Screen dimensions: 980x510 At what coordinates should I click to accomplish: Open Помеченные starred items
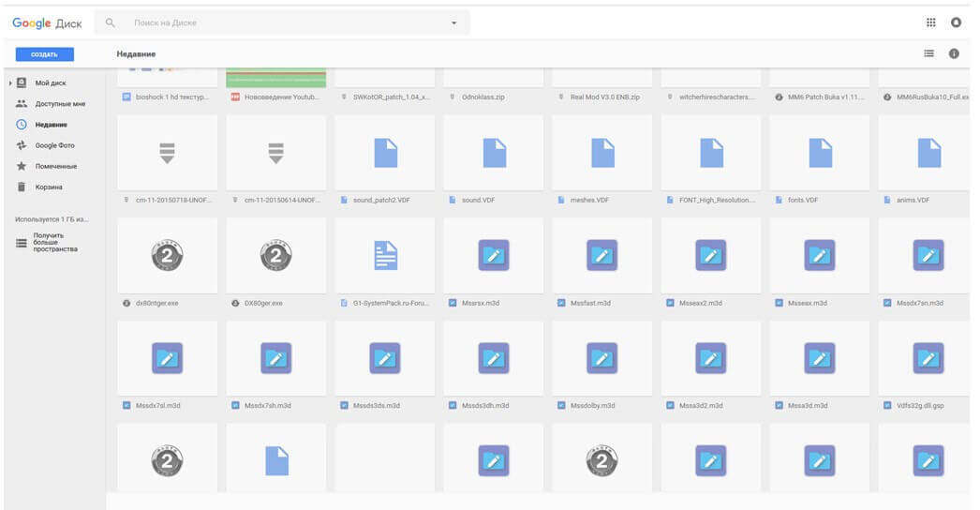(x=56, y=166)
